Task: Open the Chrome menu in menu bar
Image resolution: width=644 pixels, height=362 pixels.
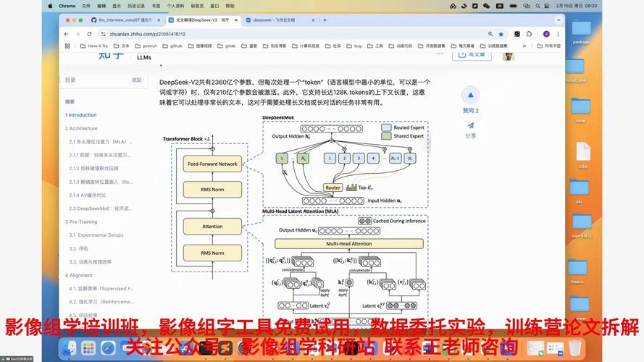Action: pos(67,7)
